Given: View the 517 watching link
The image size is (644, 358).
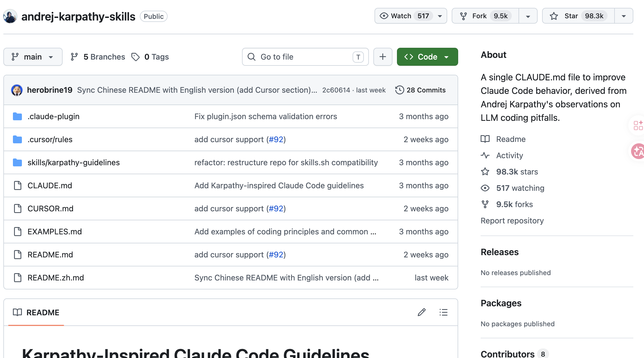Looking at the screenshot, I should 520,188.
